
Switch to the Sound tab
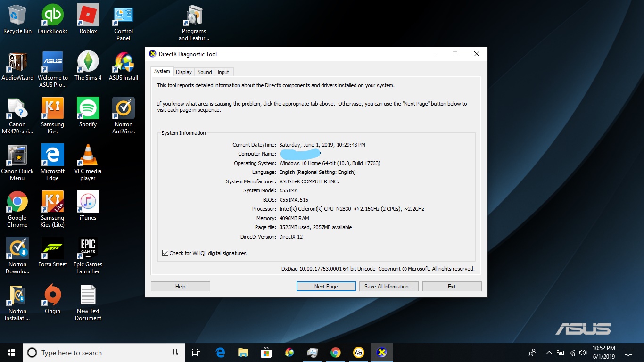point(205,72)
